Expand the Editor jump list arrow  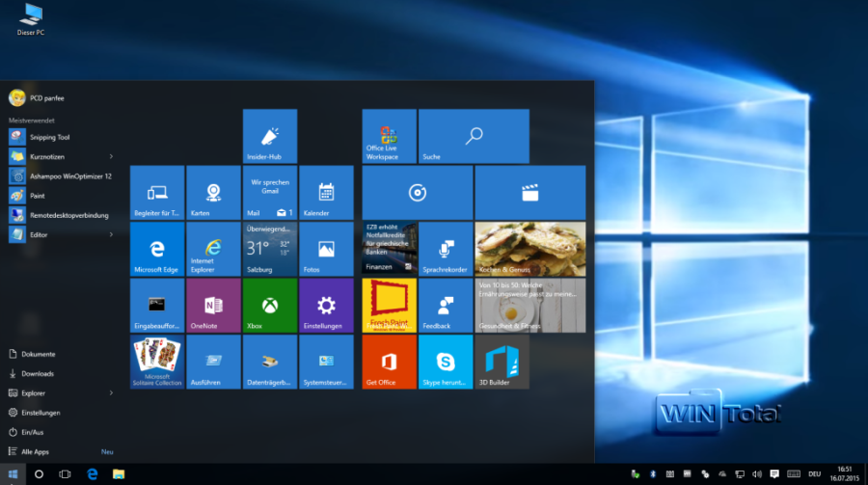point(111,234)
